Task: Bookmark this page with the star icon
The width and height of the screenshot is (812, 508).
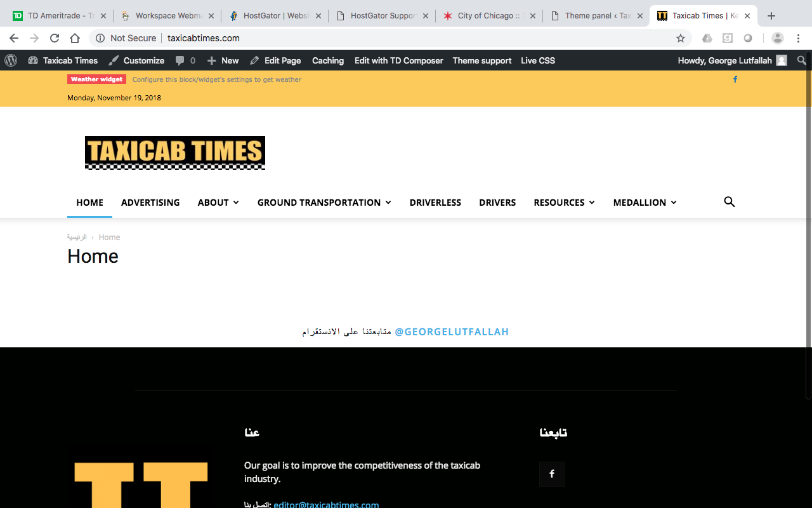Action: click(x=681, y=38)
